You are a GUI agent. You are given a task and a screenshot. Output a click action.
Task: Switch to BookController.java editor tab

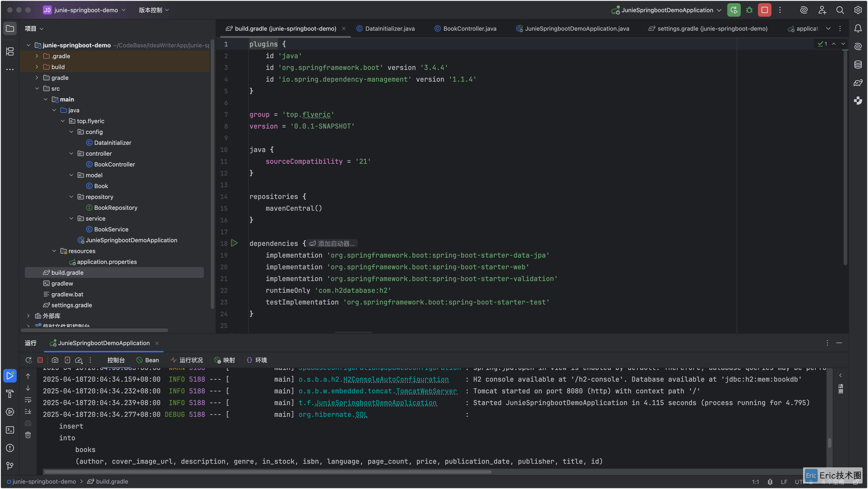tap(465, 29)
